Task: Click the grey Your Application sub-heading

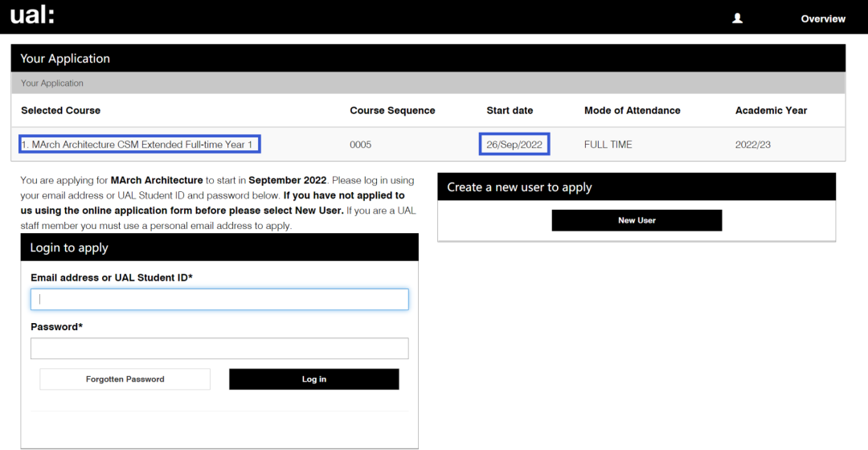Action: (x=428, y=83)
